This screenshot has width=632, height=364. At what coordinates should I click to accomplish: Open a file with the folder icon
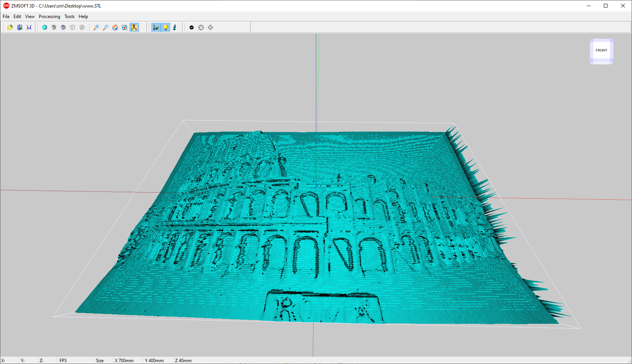(x=10, y=27)
